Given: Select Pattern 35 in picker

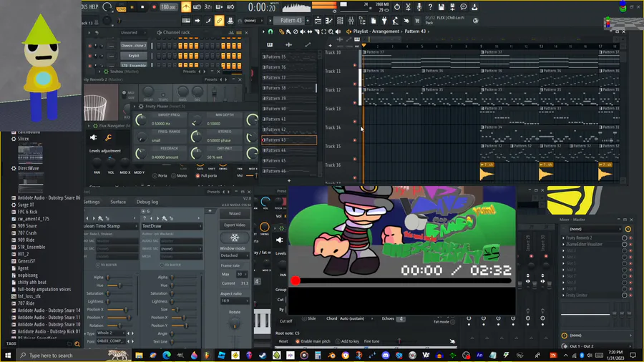Looking at the screenshot, I should coord(289,57).
